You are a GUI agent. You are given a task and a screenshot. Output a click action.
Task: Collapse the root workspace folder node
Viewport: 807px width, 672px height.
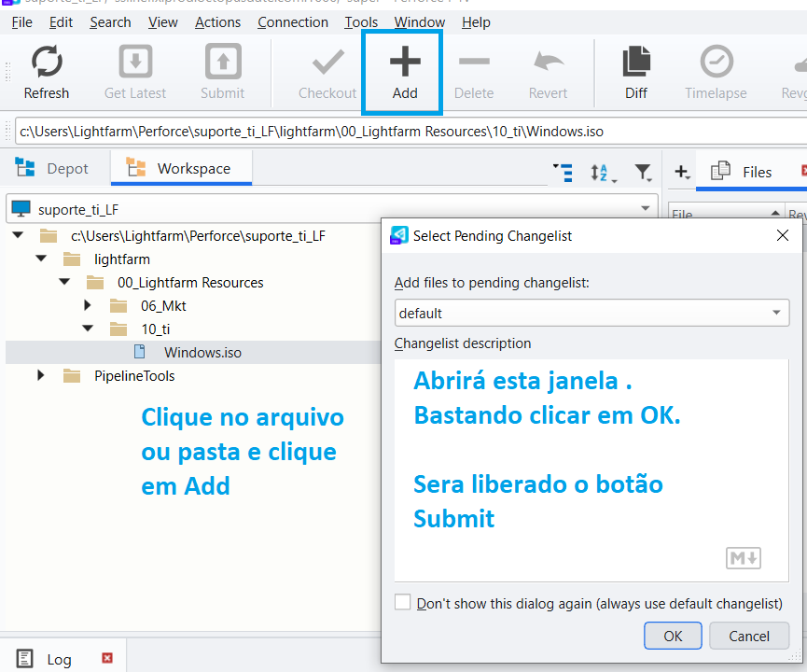(x=18, y=235)
